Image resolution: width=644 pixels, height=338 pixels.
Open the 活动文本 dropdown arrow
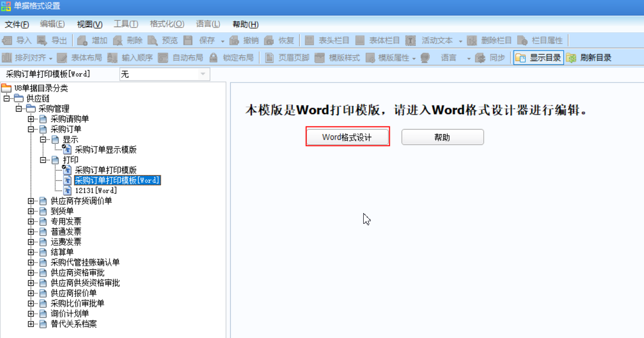coord(461,41)
